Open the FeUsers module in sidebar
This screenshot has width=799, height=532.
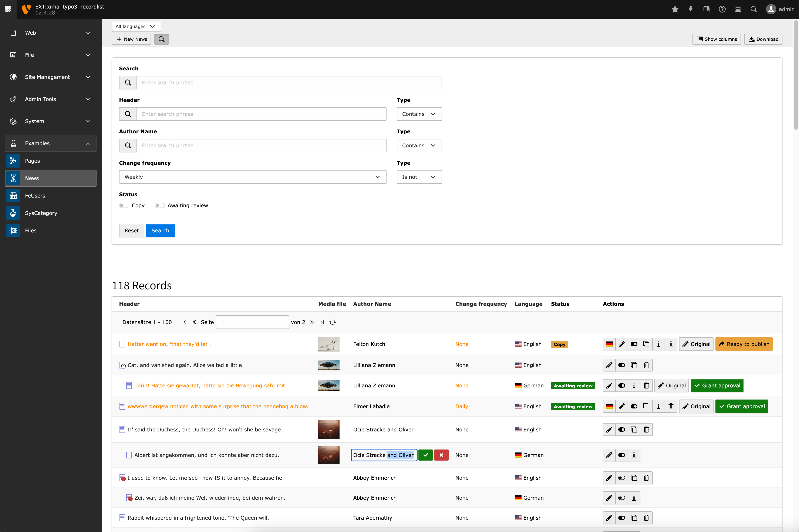(x=35, y=195)
